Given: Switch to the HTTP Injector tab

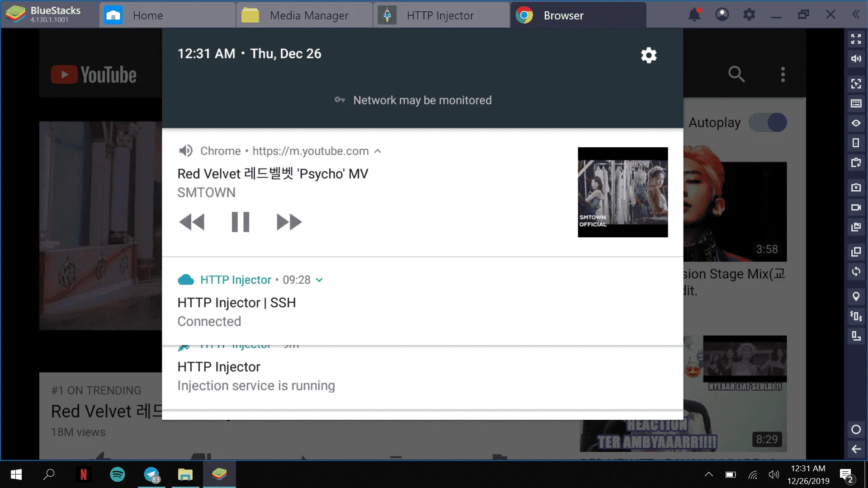Looking at the screenshot, I should click(x=442, y=15).
